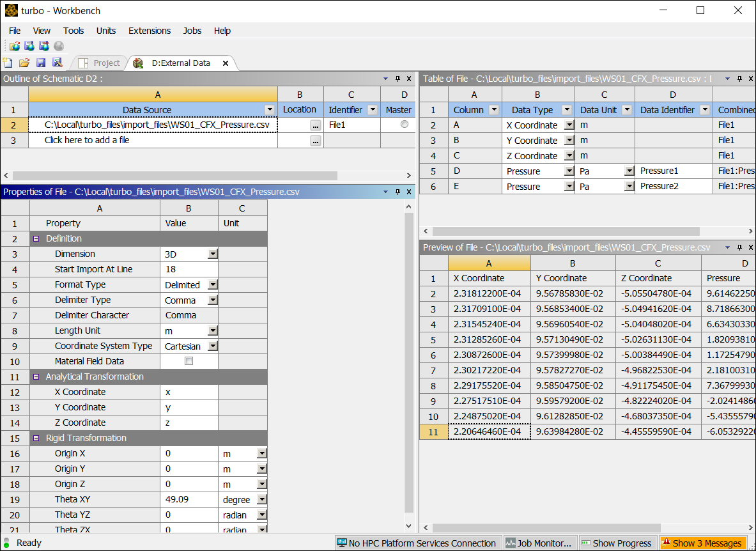
Task: Click the Save As toolbar icon
Action: click(x=57, y=63)
